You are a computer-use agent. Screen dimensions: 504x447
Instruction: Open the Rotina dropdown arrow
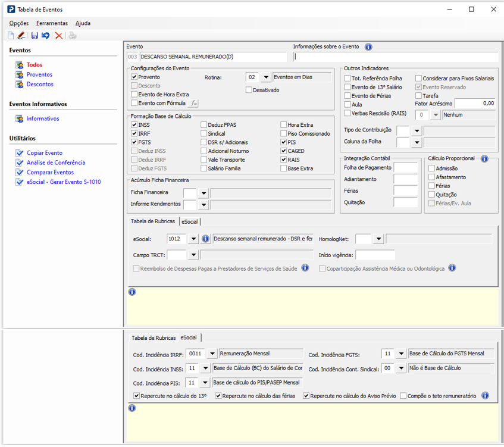pos(266,77)
